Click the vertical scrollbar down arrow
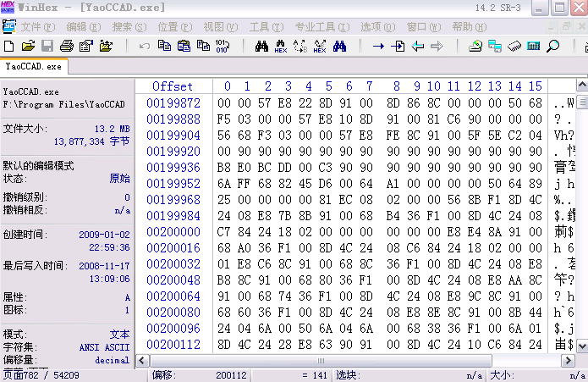The width and height of the screenshot is (588, 382). click(x=582, y=346)
